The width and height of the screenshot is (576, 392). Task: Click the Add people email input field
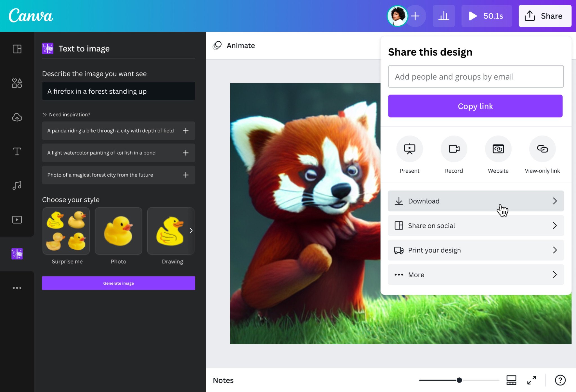click(475, 76)
